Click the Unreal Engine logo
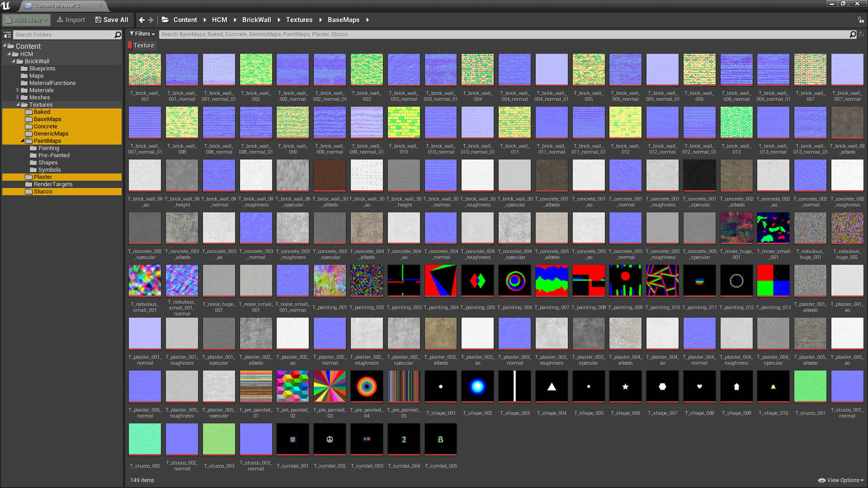Image resolution: width=868 pixels, height=488 pixels. [x=6, y=5]
